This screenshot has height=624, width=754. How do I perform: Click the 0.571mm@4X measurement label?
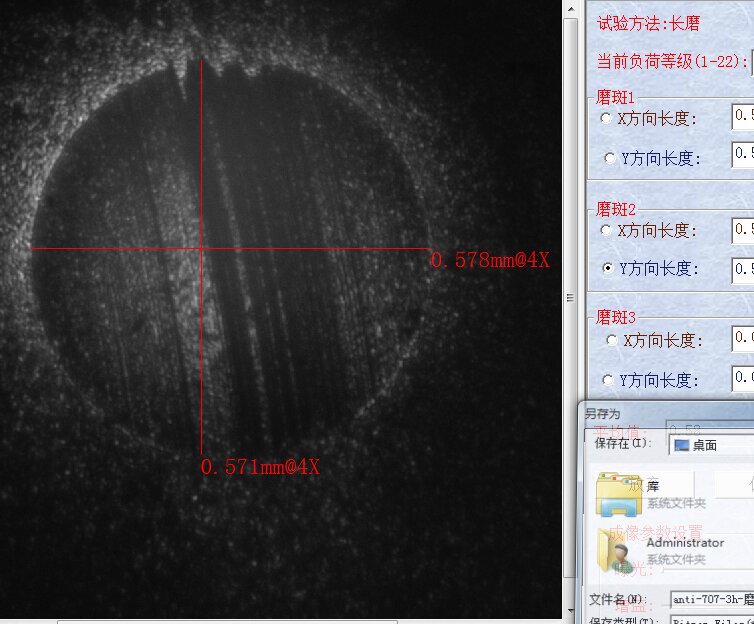260,467
